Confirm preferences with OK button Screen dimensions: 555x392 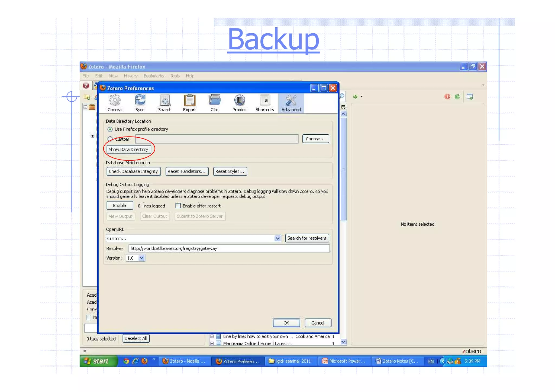click(286, 323)
